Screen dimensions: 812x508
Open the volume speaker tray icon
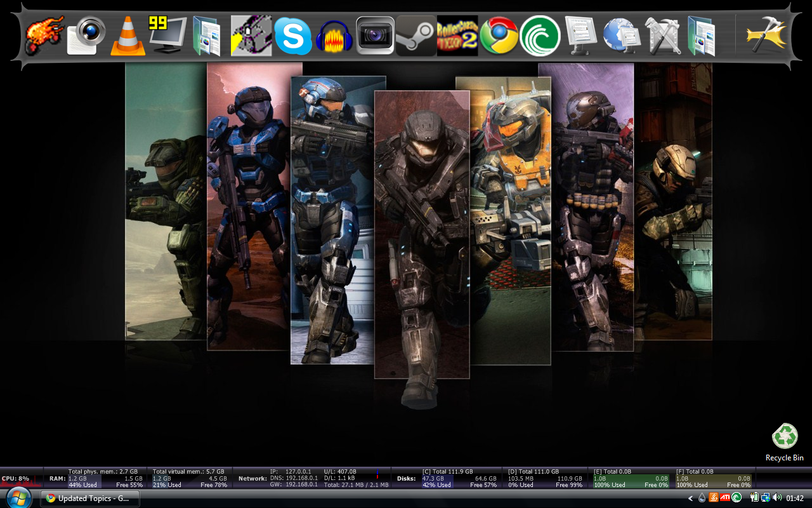pyautogui.click(x=777, y=498)
